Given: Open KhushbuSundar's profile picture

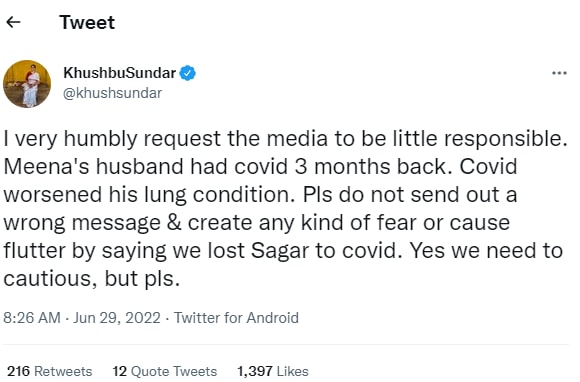Looking at the screenshot, I should pos(27,84).
